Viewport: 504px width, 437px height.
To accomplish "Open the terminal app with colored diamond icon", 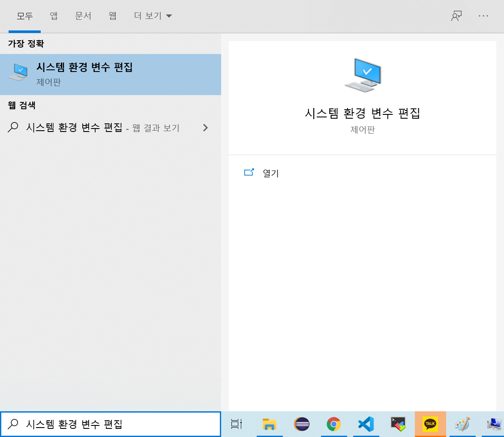I will (398, 424).
